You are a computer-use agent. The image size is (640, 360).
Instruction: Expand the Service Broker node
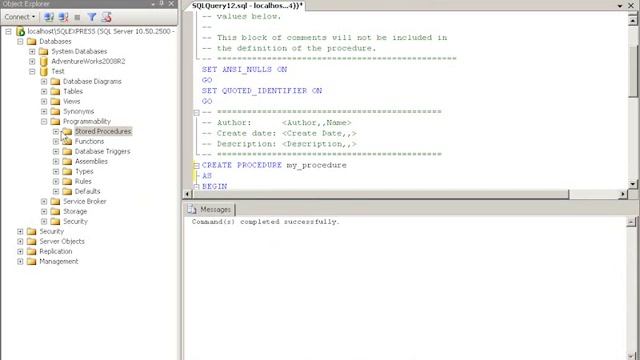(x=44, y=201)
